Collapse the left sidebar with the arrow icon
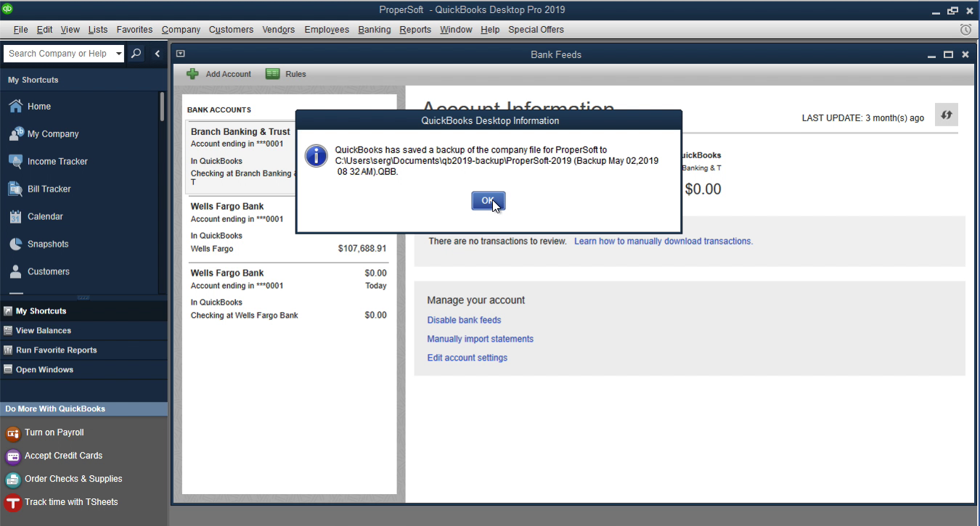The height and width of the screenshot is (526, 980). coord(158,54)
